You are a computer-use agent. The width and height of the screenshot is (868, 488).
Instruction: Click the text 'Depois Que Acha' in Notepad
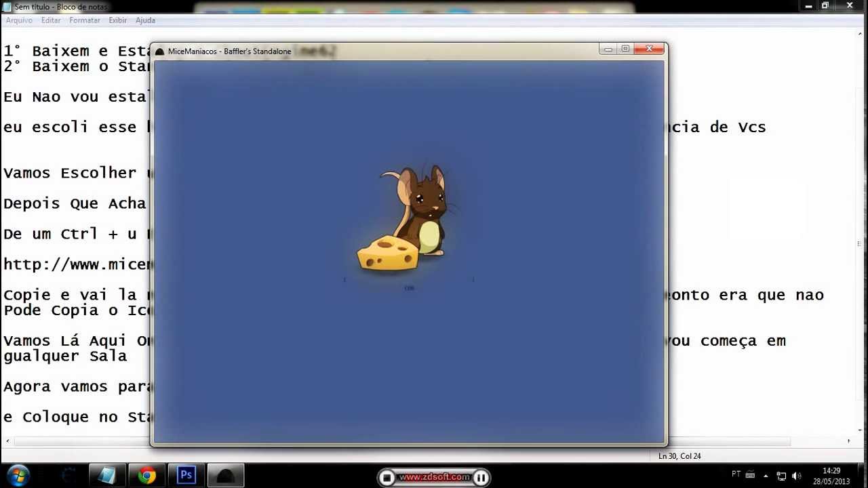[x=75, y=203]
